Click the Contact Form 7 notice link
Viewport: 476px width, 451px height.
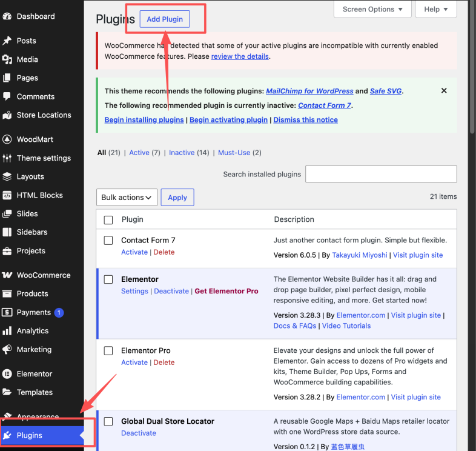tap(325, 105)
